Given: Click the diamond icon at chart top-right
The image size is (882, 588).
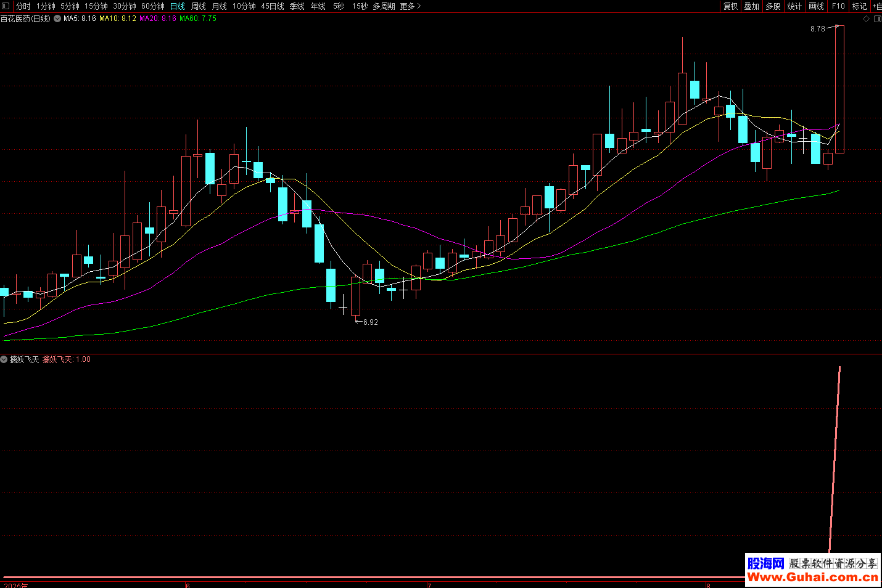Looking at the screenshot, I should (866, 19).
